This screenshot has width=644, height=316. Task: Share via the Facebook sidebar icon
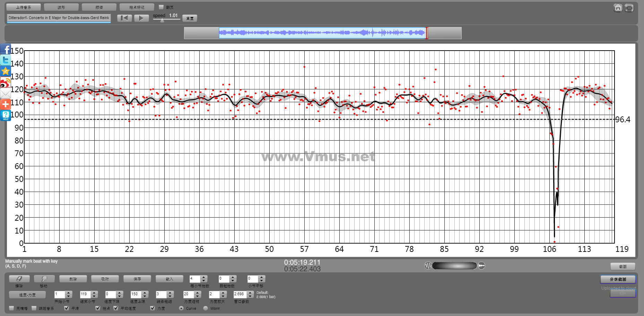pyautogui.click(x=6, y=49)
